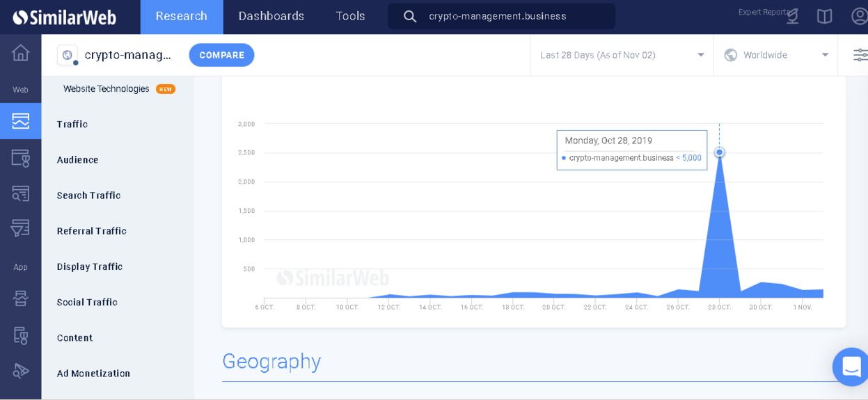Image resolution: width=868 pixels, height=400 pixels.
Task: Open the keyword analysis sidebar icon
Action: [x=20, y=193]
